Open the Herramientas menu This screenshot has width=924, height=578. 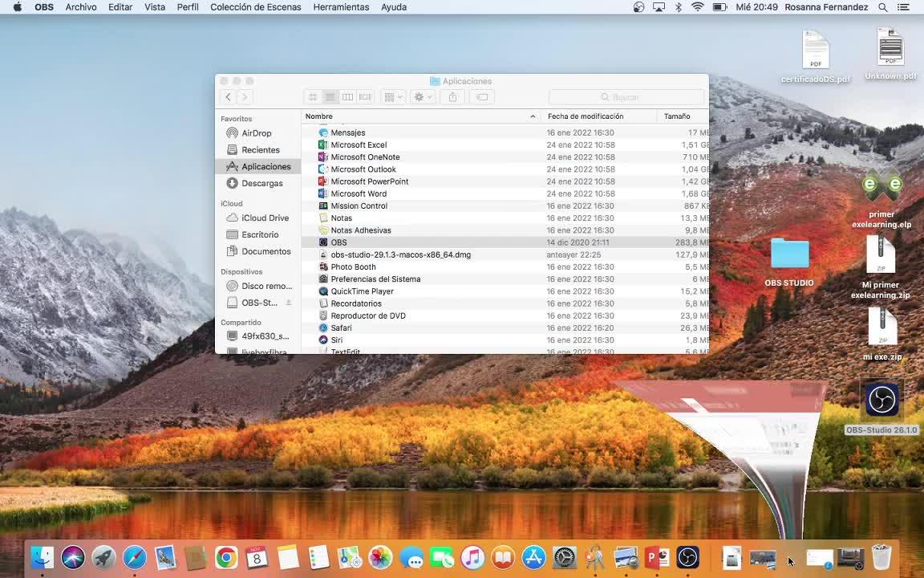tap(341, 7)
